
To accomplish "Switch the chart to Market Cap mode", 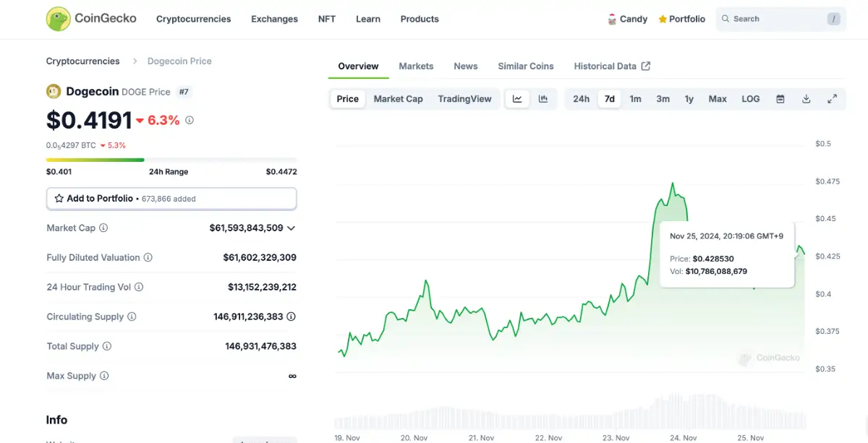I will (x=398, y=98).
